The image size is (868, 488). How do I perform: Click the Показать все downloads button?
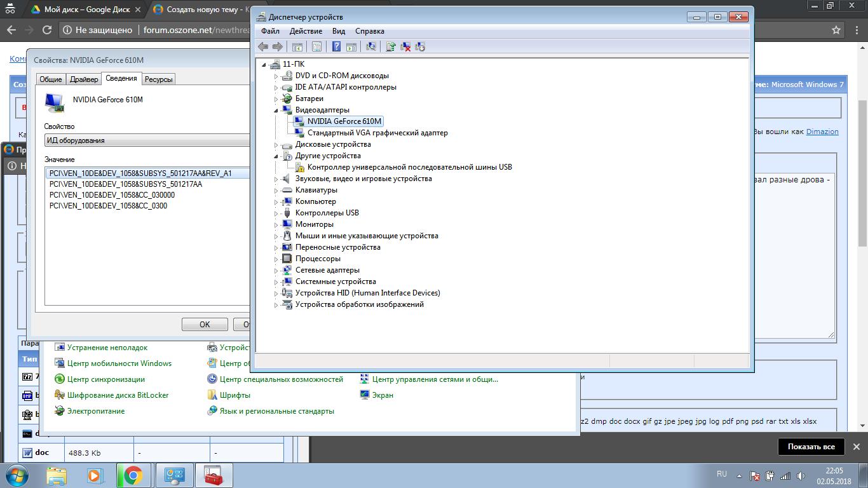[x=811, y=447]
